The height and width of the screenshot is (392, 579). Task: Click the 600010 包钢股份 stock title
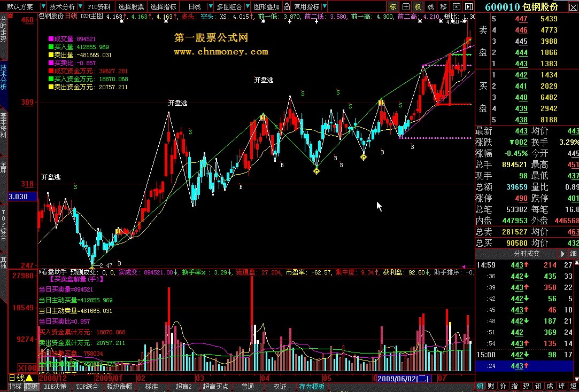pos(521,6)
